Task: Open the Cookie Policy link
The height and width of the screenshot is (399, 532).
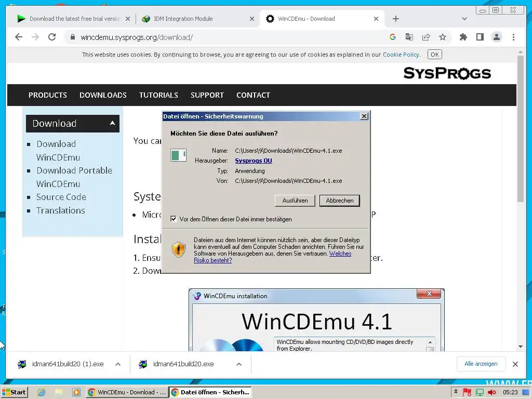Action: [x=401, y=55]
